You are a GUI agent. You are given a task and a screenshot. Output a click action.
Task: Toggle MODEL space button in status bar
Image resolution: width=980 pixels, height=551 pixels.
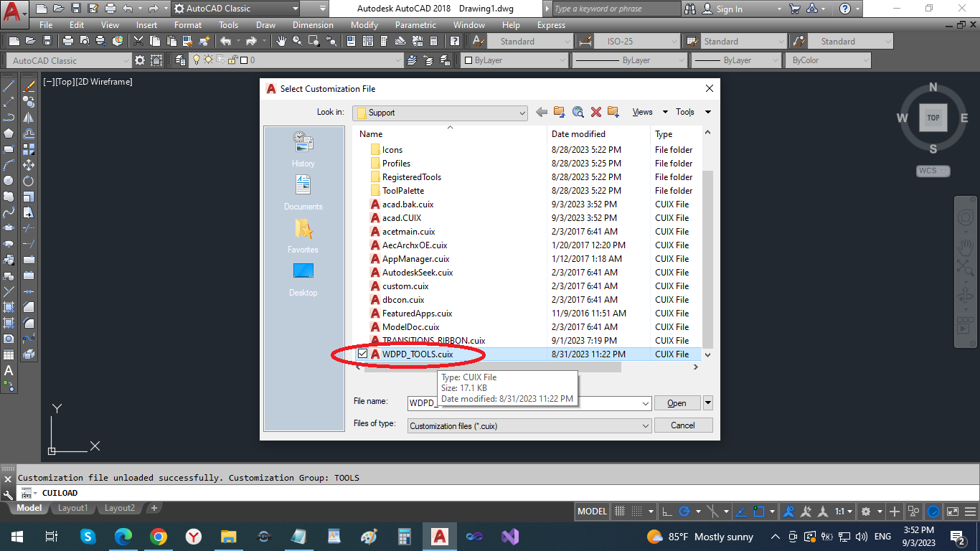[592, 512]
